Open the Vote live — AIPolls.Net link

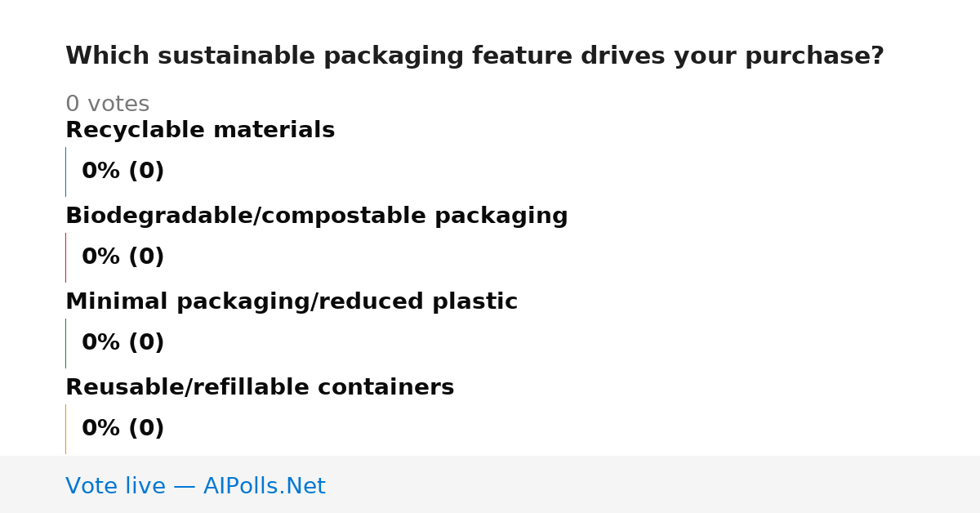195,487
